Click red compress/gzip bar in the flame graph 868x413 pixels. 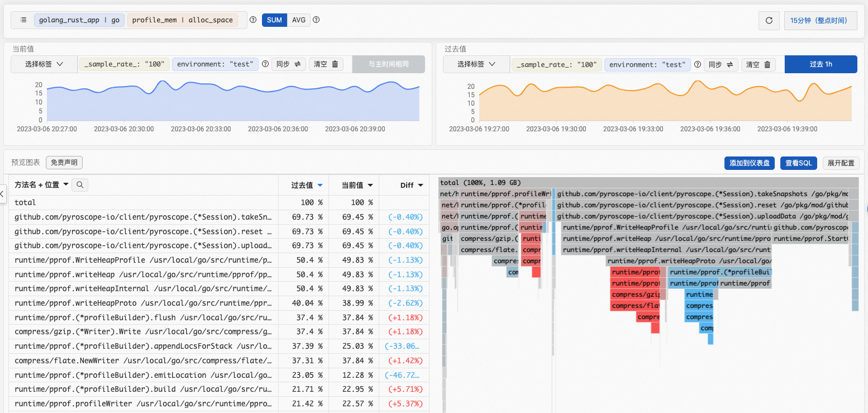pyautogui.click(x=636, y=295)
